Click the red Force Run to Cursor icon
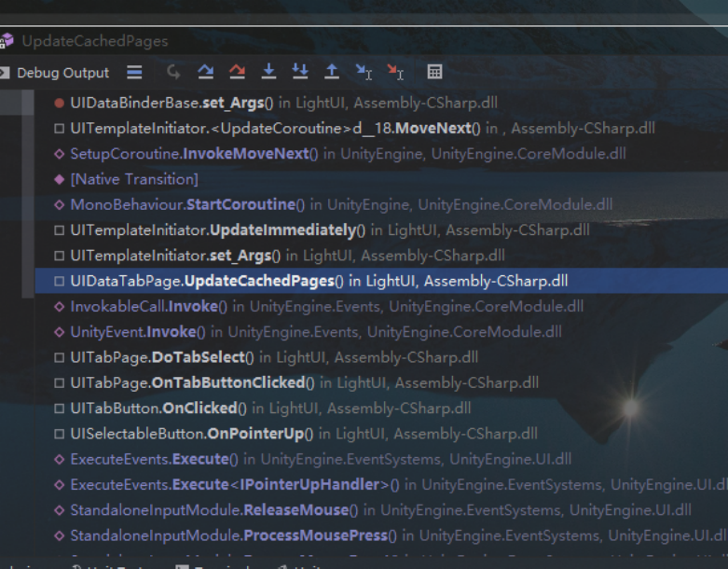The height and width of the screenshot is (569, 728). [x=395, y=72]
